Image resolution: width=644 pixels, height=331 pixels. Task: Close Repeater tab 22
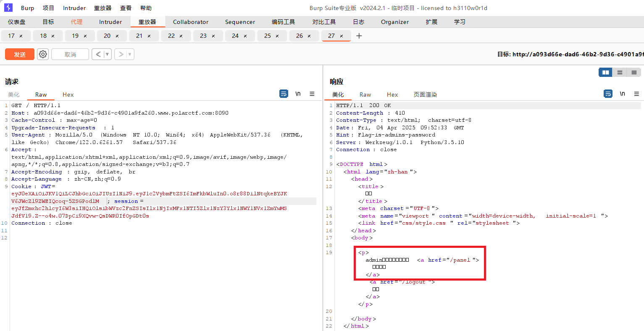pos(181,36)
